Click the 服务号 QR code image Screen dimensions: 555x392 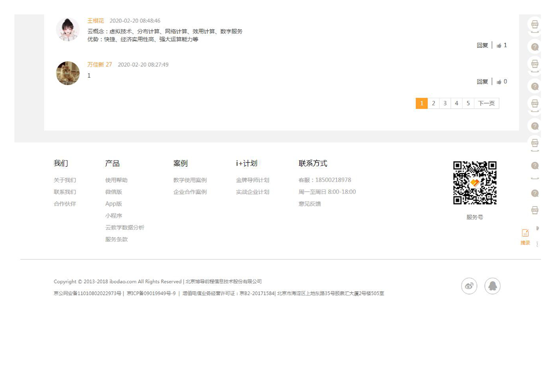[474, 183]
